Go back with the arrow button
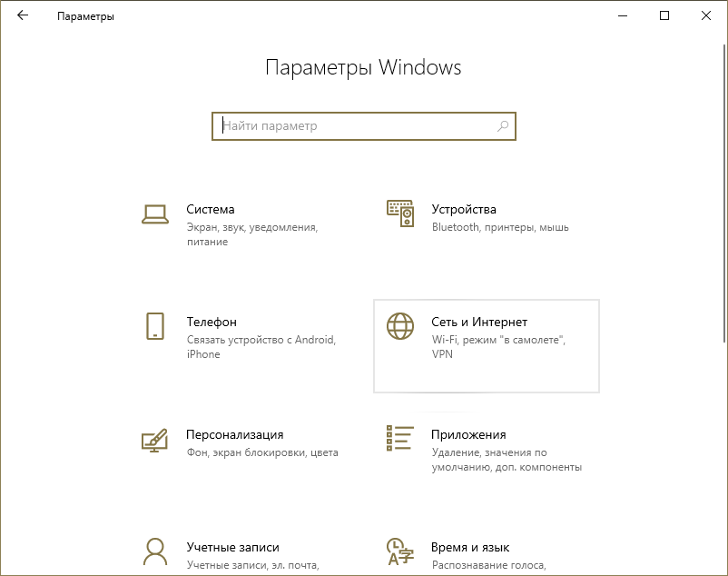This screenshot has height=576, width=728. point(23,15)
